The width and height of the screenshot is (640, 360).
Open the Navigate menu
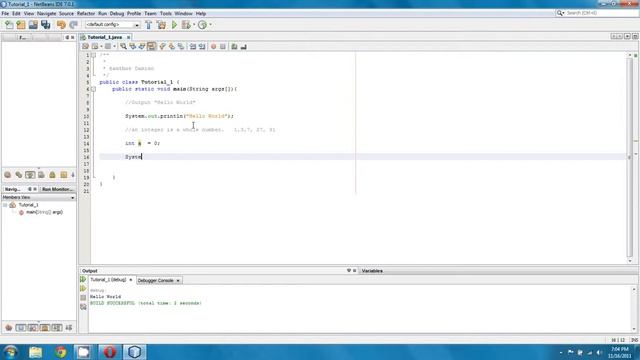[x=47, y=13]
